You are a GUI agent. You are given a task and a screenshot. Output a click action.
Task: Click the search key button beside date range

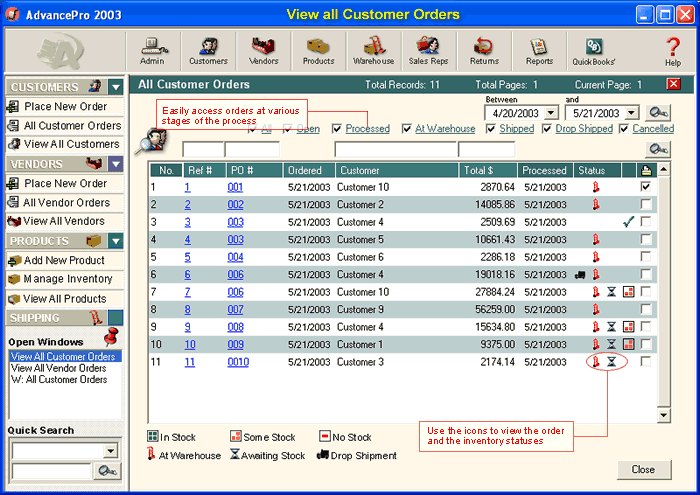[658, 112]
